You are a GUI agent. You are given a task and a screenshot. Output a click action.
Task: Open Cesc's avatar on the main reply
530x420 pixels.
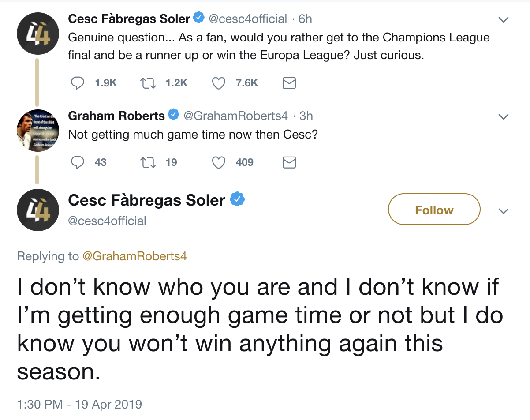38,210
